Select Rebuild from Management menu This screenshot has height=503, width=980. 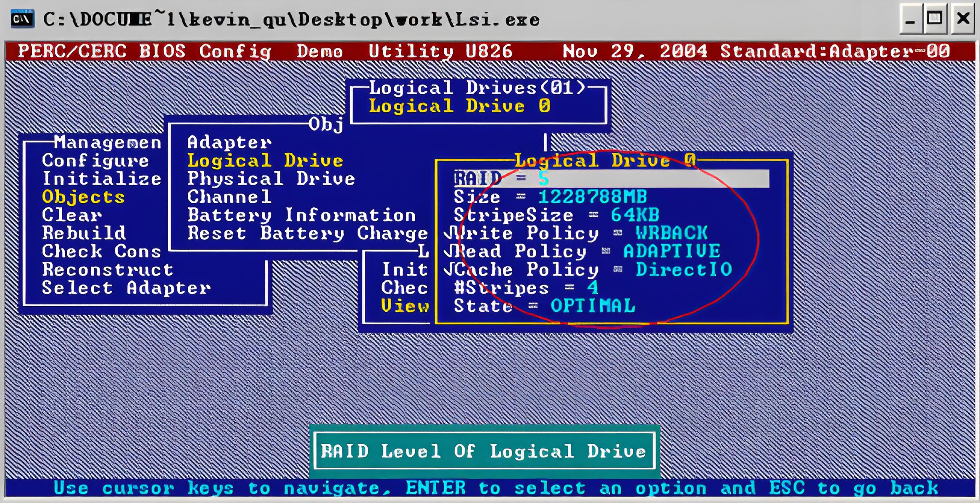(84, 233)
